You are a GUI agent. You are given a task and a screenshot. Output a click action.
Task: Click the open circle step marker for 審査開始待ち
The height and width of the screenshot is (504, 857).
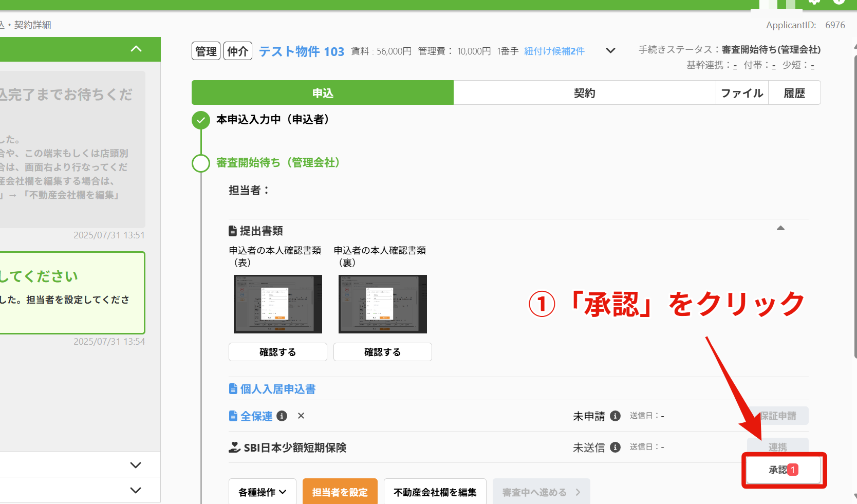point(201,163)
